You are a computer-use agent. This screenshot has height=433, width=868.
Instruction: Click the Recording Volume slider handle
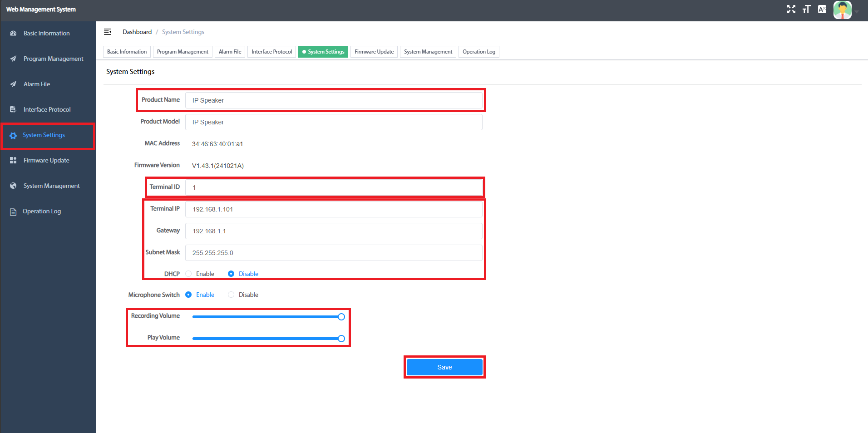pos(341,317)
